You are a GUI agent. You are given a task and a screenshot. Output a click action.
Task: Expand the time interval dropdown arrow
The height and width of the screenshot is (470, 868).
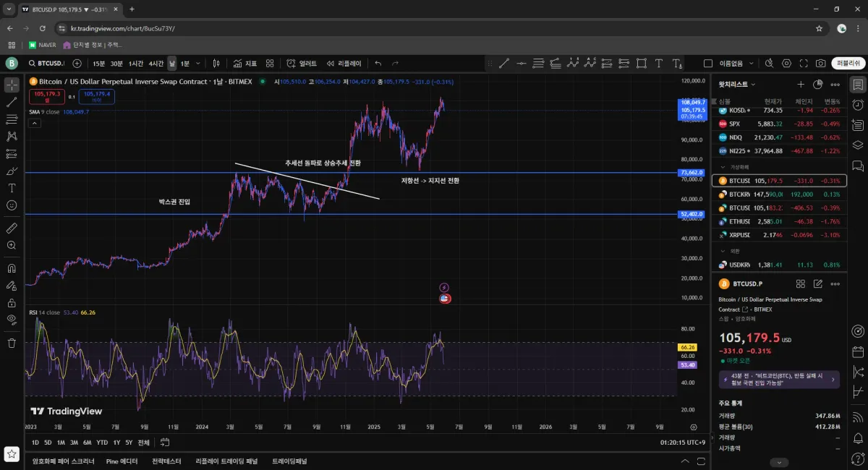point(199,63)
